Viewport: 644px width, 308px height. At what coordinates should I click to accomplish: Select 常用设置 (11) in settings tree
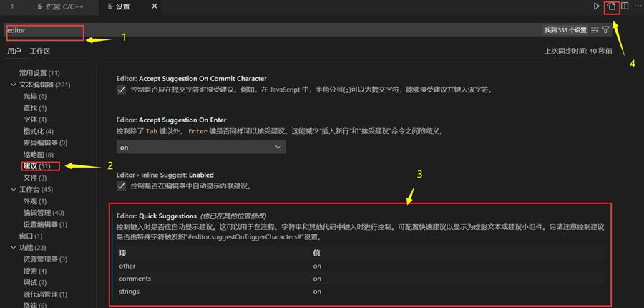pos(39,73)
